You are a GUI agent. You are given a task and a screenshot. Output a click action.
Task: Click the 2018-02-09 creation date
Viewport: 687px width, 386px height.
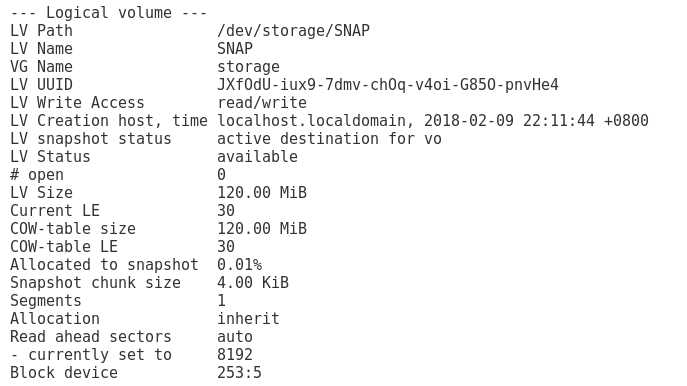[468, 120]
